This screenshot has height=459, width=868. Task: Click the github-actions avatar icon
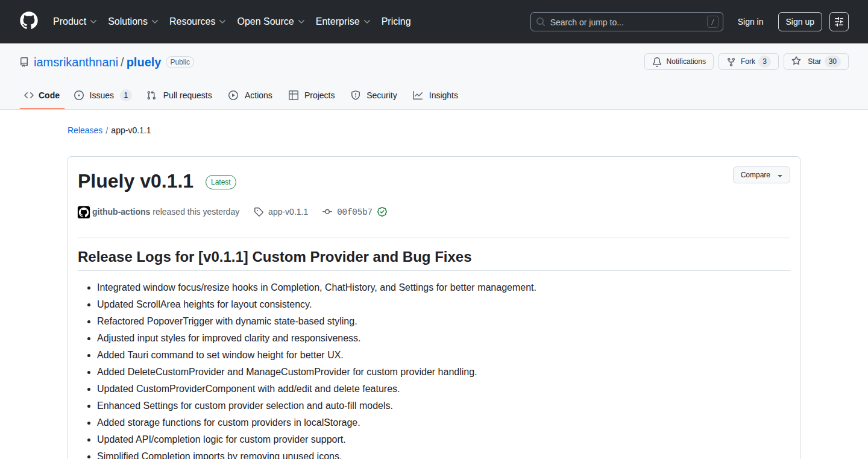coord(84,212)
